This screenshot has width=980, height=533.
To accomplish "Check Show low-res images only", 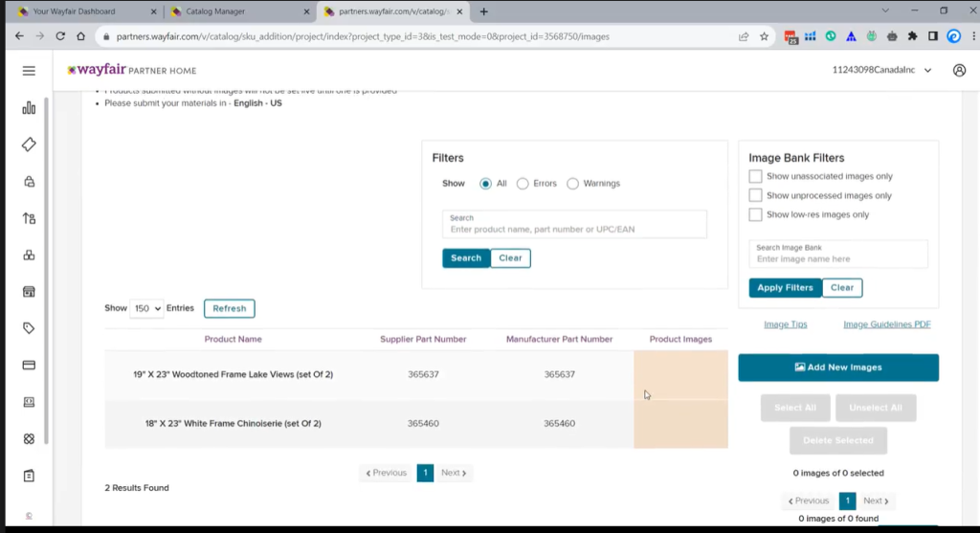I will [755, 214].
